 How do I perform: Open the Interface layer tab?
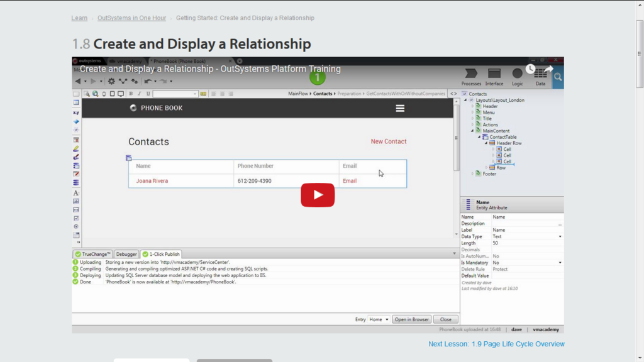[494, 77]
